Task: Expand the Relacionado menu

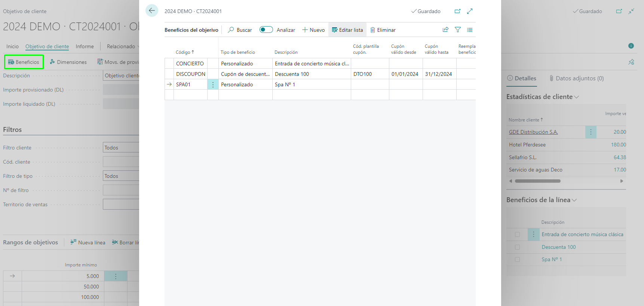Action: pos(123,46)
